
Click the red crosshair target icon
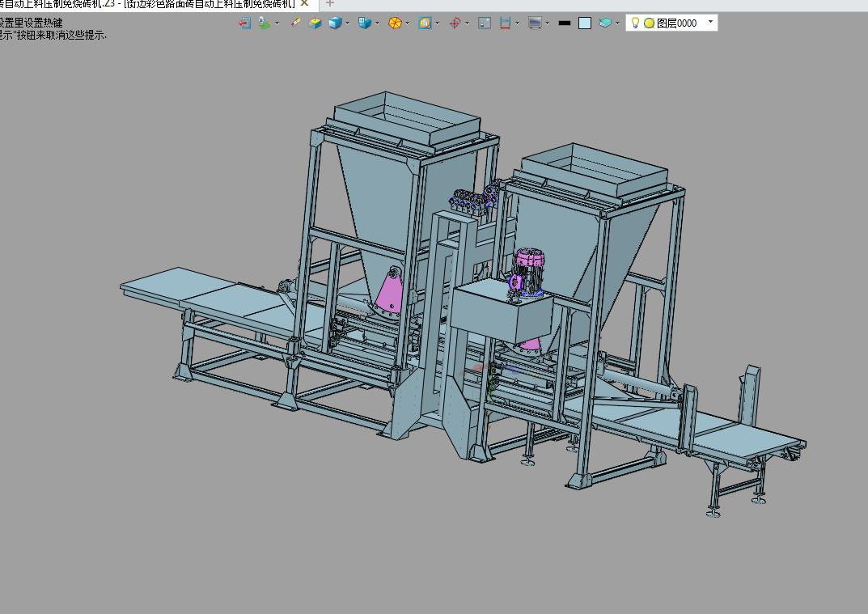point(455,23)
